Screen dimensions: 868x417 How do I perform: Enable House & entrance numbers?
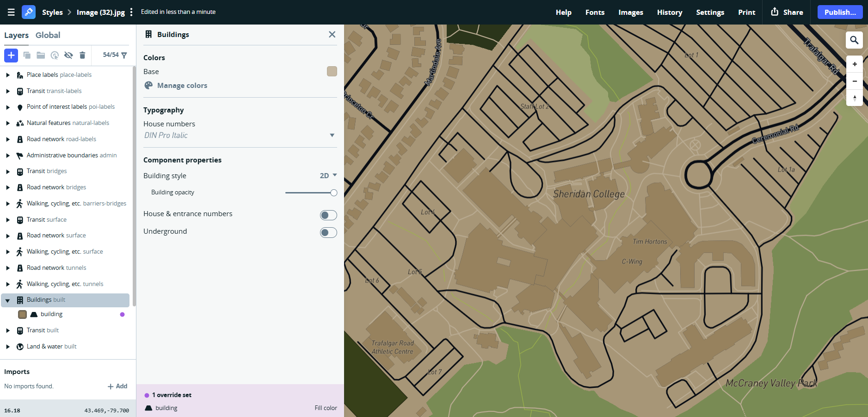[x=328, y=215]
